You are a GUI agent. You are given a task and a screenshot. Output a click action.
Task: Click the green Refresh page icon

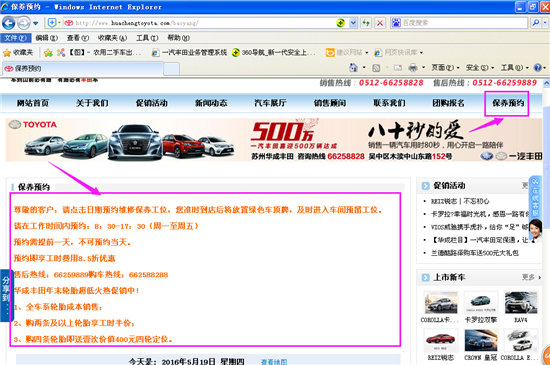[366, 23]
